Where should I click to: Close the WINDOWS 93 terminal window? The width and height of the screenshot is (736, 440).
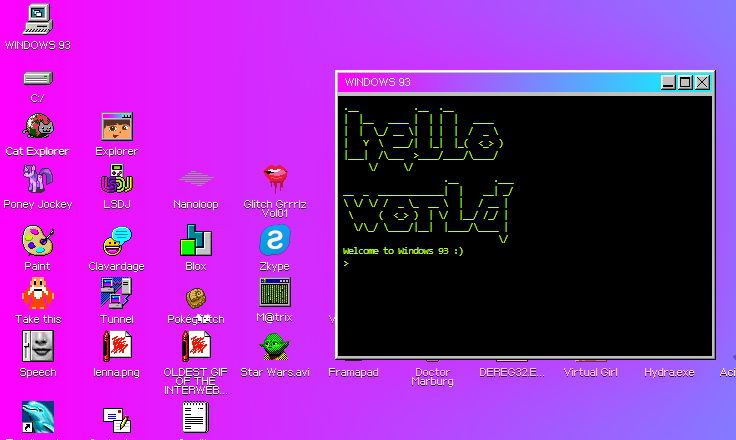(x=702, y=83)
